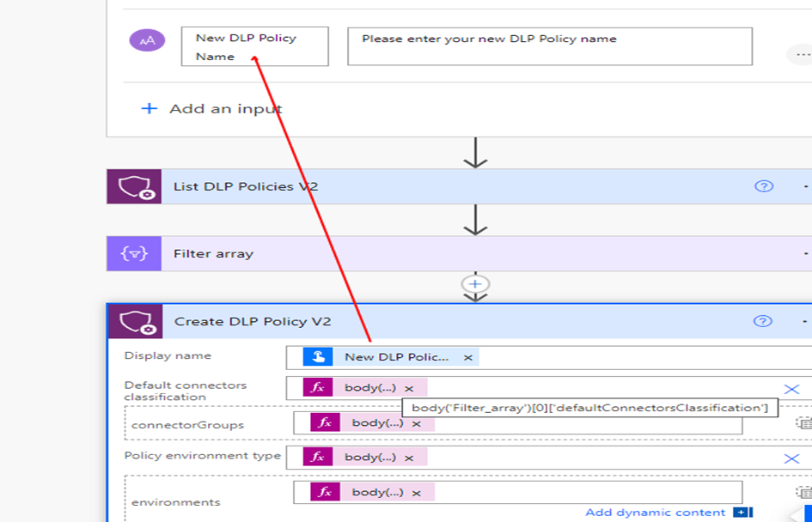Clear the Default connectors classification value
812x522 pixels.
[x=791, y=389]
